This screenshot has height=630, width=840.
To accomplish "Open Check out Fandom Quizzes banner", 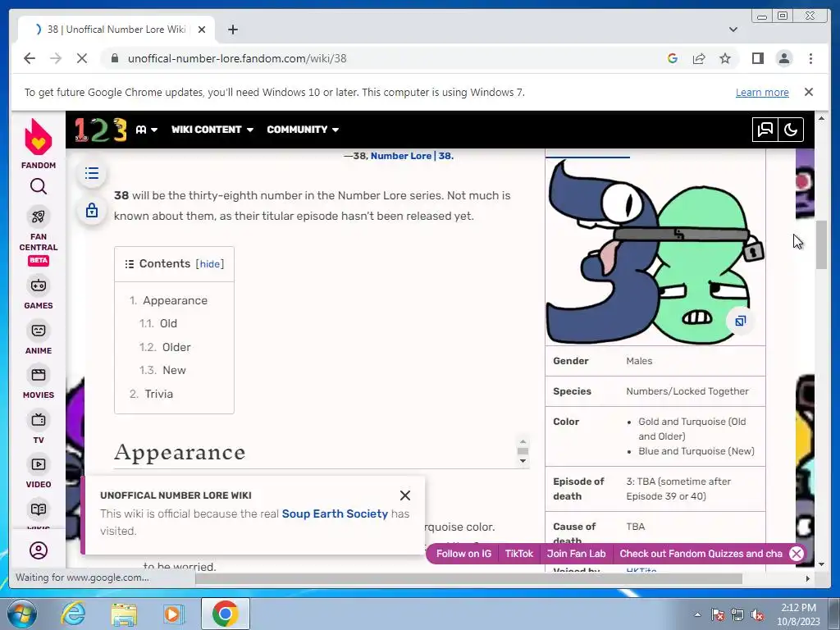I will tap(701, 554).
